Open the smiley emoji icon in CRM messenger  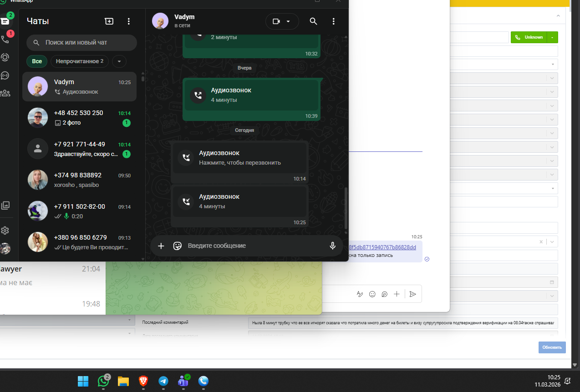pos(372,294)
